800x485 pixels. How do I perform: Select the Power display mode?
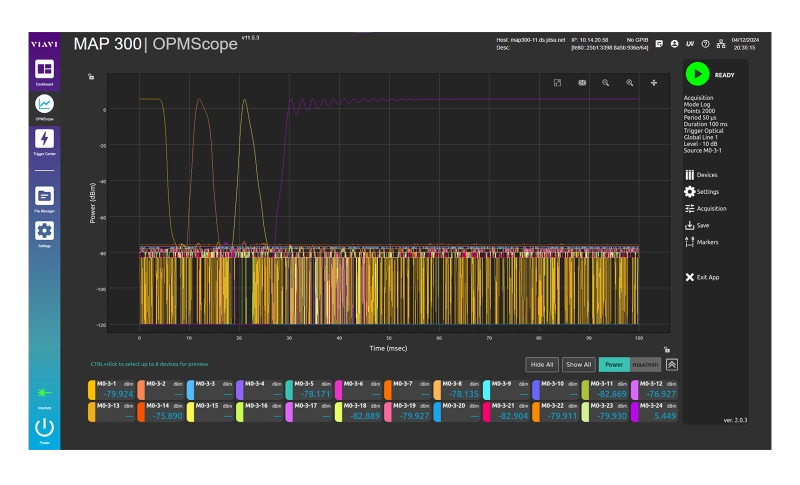pyautogui.click(x=613, y=365)
